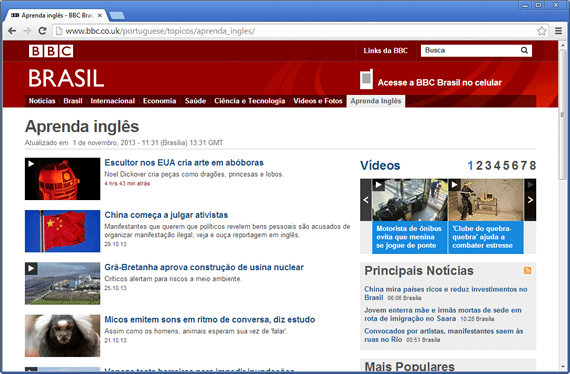Open Links da BBC
The image size is (570, 374).
[385, 51]
